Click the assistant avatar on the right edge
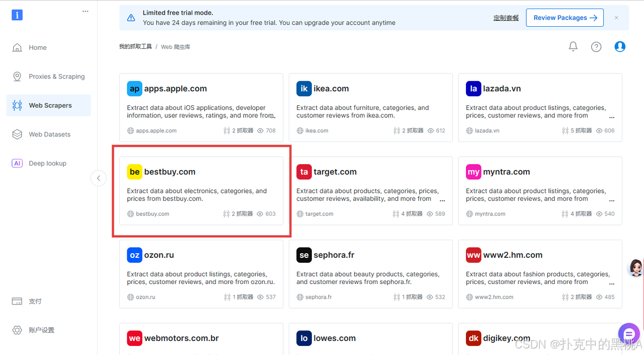Screen dimensions: 644x355 pos(636,267)
